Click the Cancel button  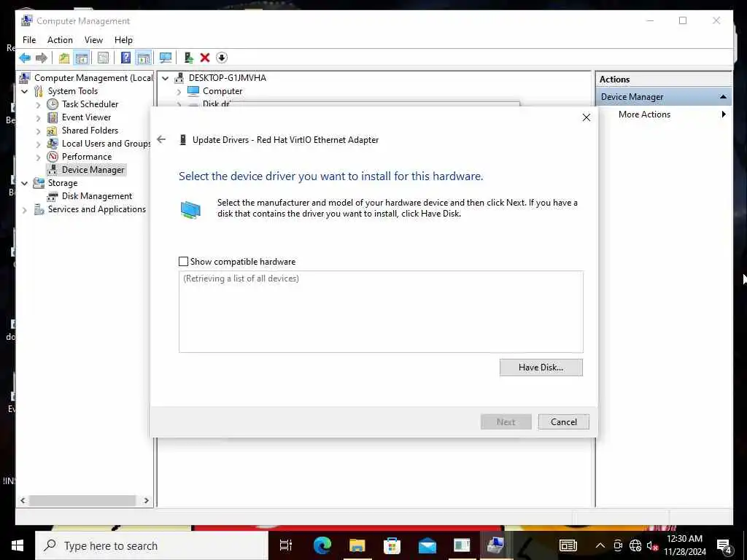coord(564,422)
